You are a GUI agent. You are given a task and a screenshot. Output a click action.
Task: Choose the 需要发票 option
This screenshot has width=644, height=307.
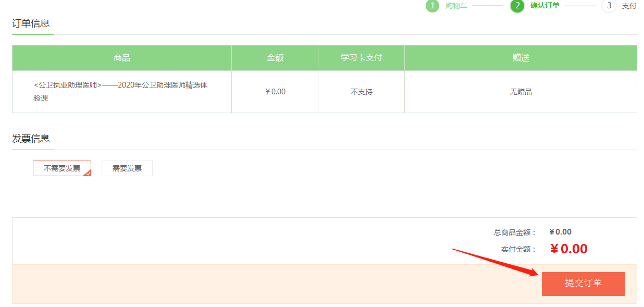tap(127, 168)
